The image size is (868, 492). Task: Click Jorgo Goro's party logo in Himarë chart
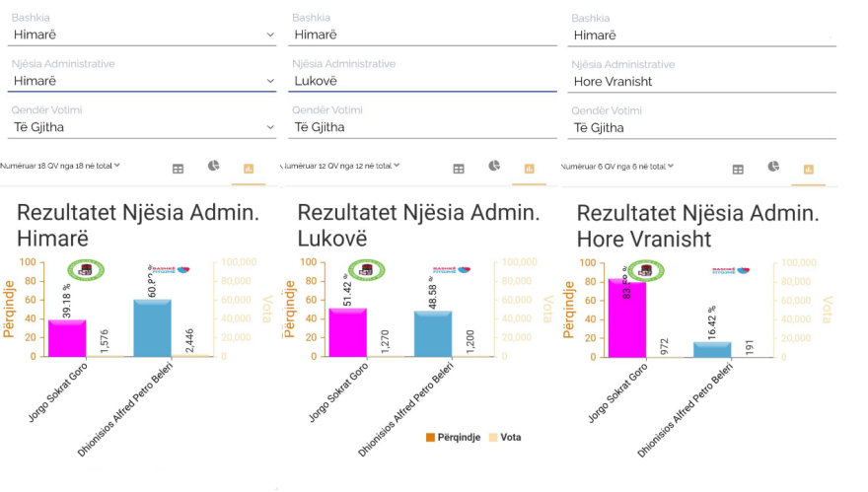[x=86, y=270]
